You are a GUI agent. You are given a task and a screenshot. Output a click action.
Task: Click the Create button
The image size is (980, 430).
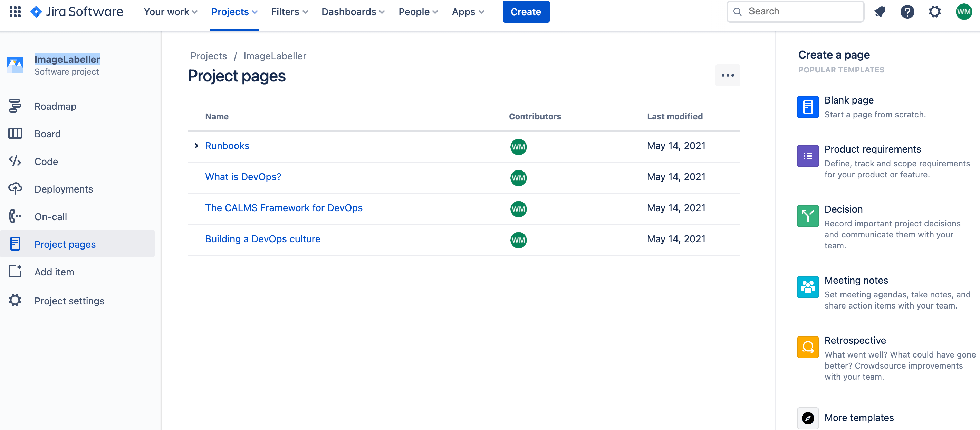click(x=525, y=11)
